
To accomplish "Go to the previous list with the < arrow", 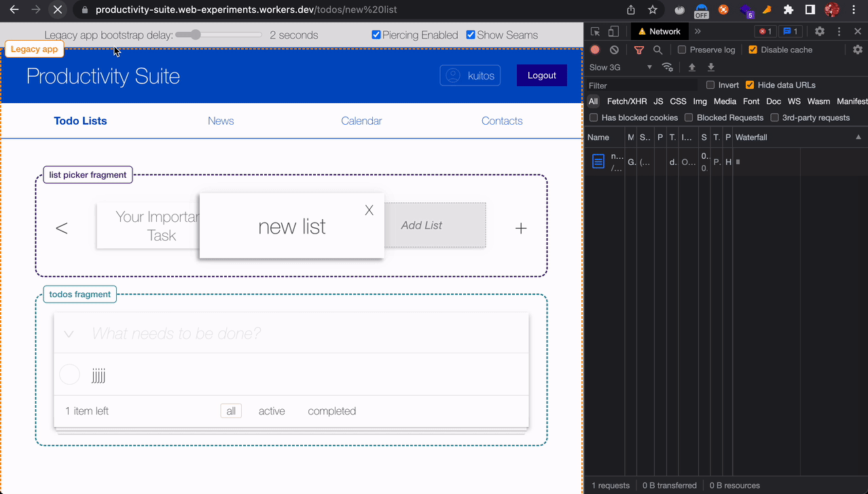I will tap(62, 228).
